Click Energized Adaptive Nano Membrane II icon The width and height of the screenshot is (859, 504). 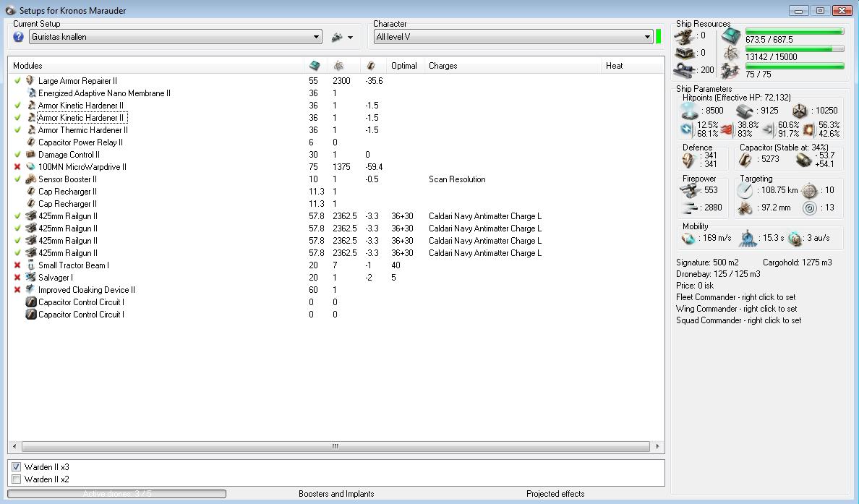tap(31, 93)
